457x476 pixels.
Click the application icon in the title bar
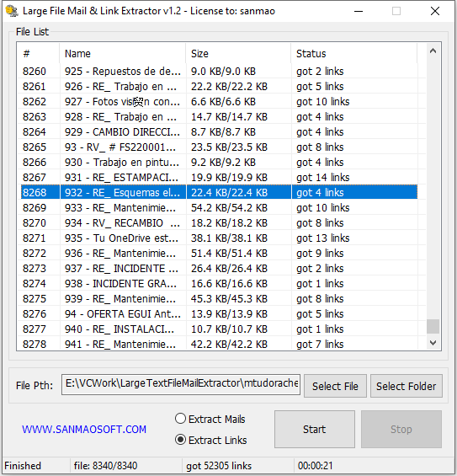click(12, 11)
